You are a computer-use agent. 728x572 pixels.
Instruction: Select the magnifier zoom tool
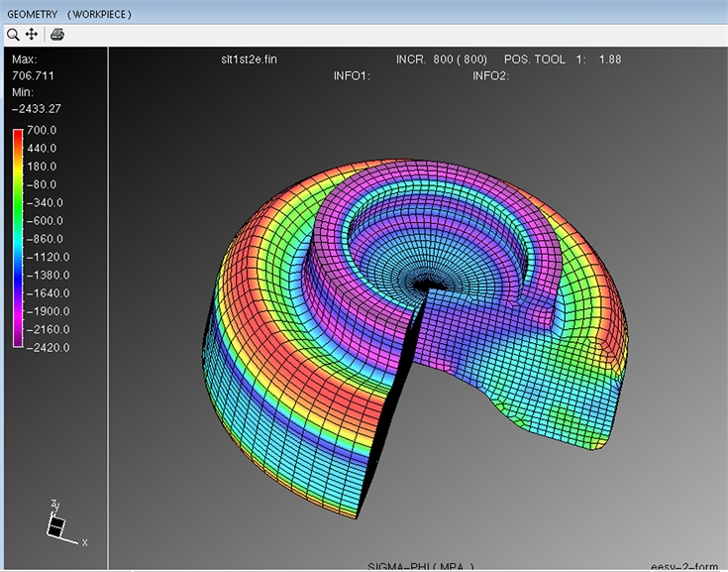tap(13, 35)
